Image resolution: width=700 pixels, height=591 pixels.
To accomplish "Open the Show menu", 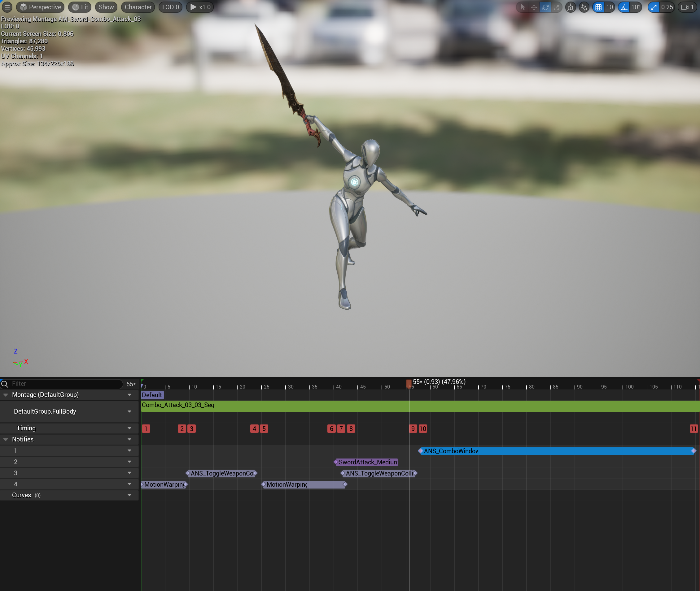I will tap(106, 7).
